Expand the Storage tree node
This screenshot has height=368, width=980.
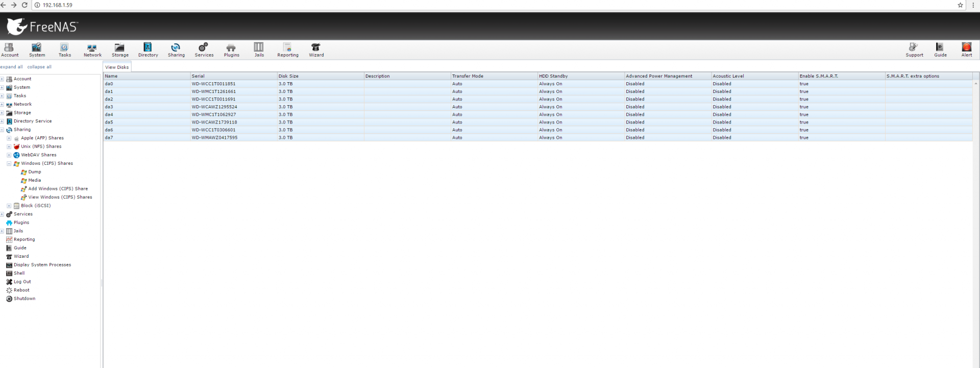[2, 113]
